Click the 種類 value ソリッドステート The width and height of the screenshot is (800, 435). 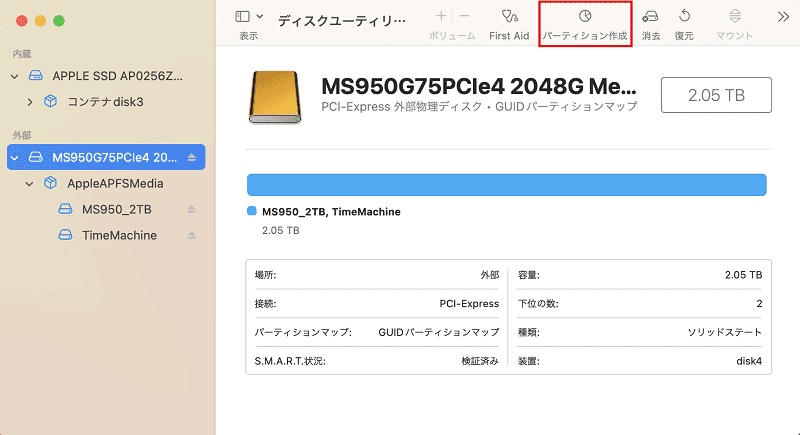pyautogui.click(x=724, y=332)
